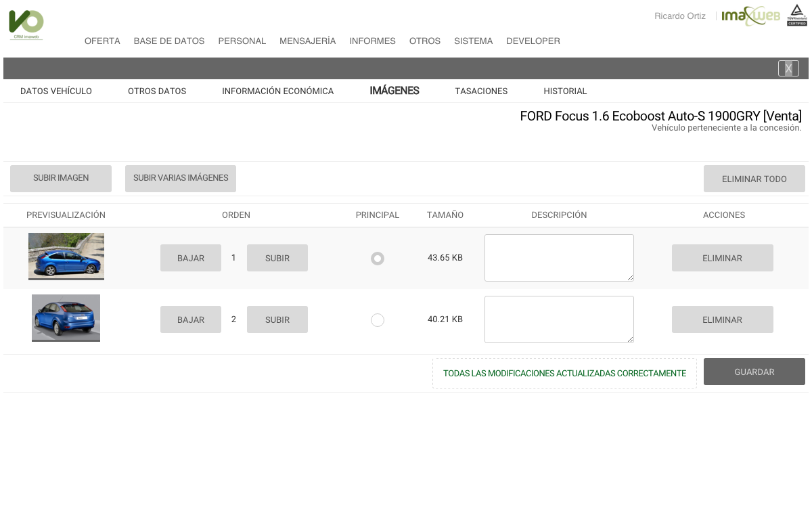This screenshot has width=812, height=532.
Task: Open the side-view blue car thumbnail
Action: [x=66, y=257]
